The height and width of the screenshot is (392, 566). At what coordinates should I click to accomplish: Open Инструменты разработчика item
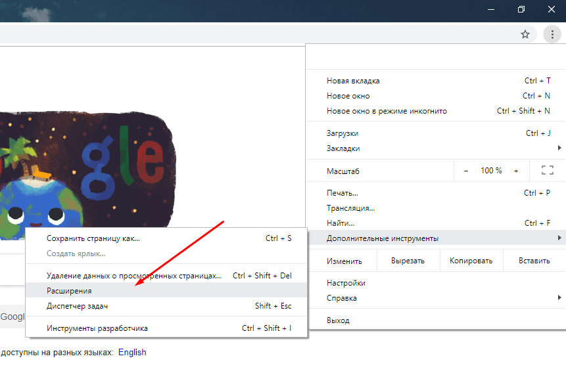[166, 328]
